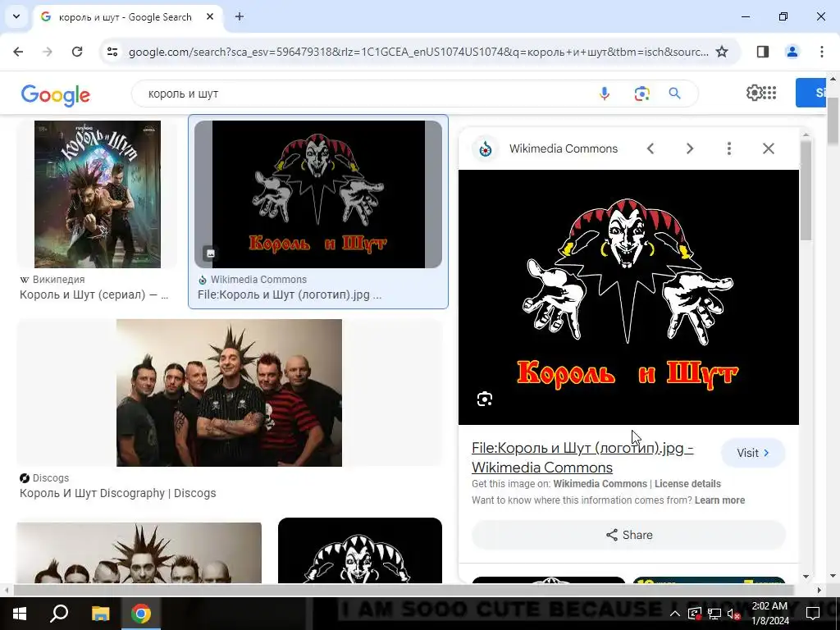Click the address bar URL
Screen dimensions: 840x630
(418, 52)
